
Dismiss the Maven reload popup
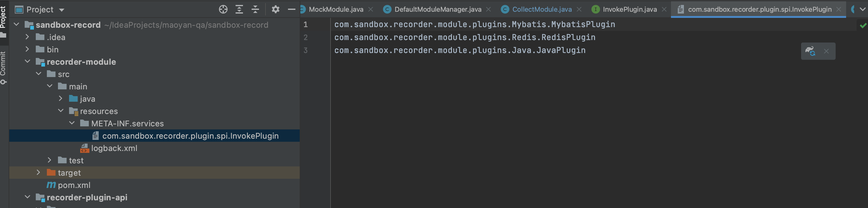coord(826,51)
